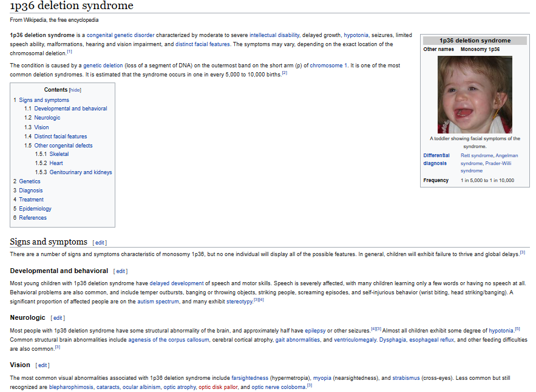Open the intellectual disability link

click(x=274, y=35)
